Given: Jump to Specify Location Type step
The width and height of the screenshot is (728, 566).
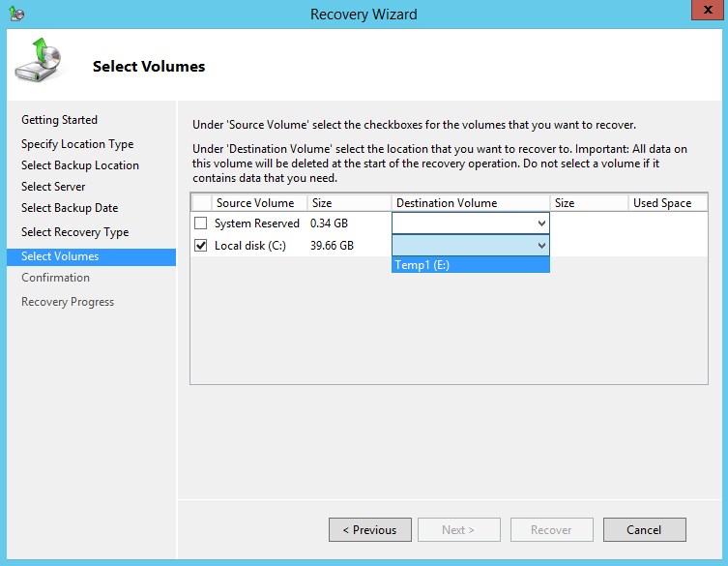Looking at the screenshot, I should (77, 144).
